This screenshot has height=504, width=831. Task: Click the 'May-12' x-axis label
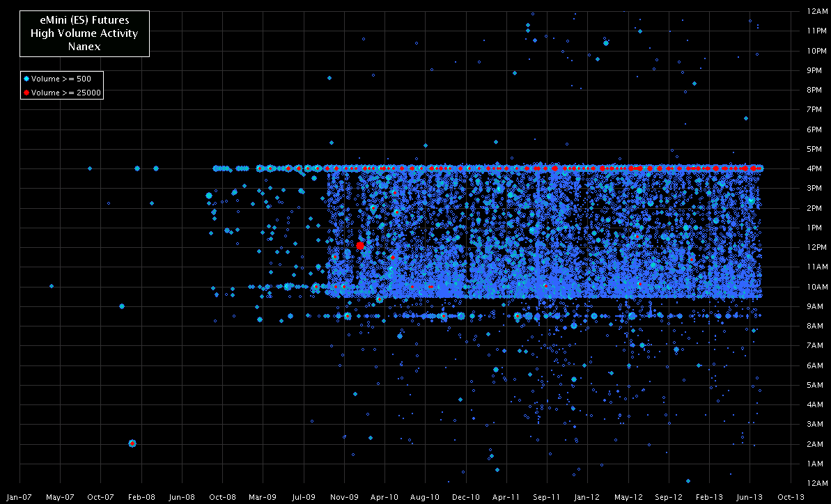tap(628, 498)
